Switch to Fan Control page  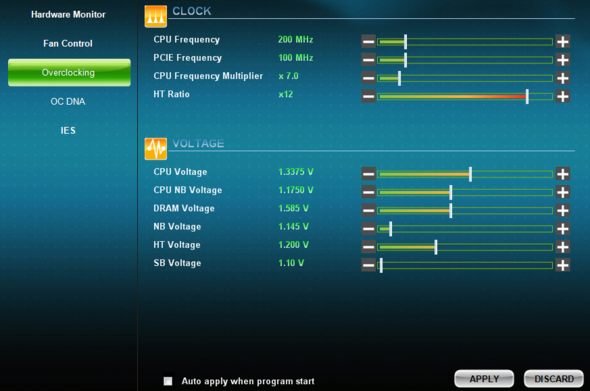pyautogui.click(x=68, y=44)
